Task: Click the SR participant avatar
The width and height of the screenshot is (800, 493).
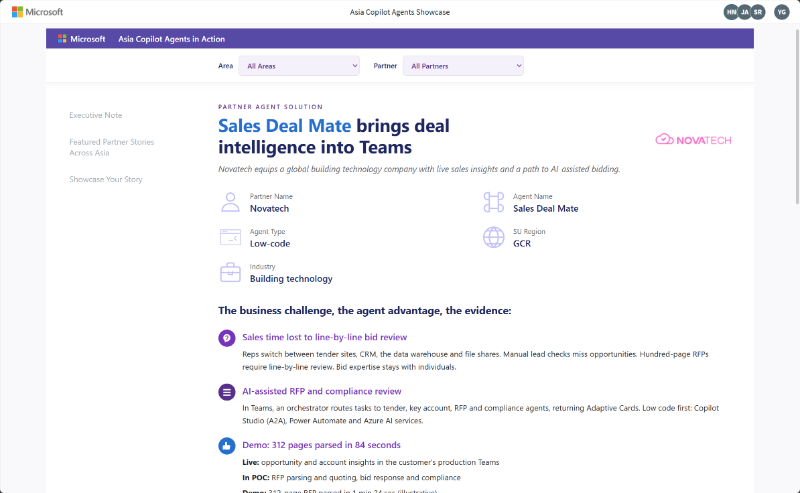Action: [758, 12]
